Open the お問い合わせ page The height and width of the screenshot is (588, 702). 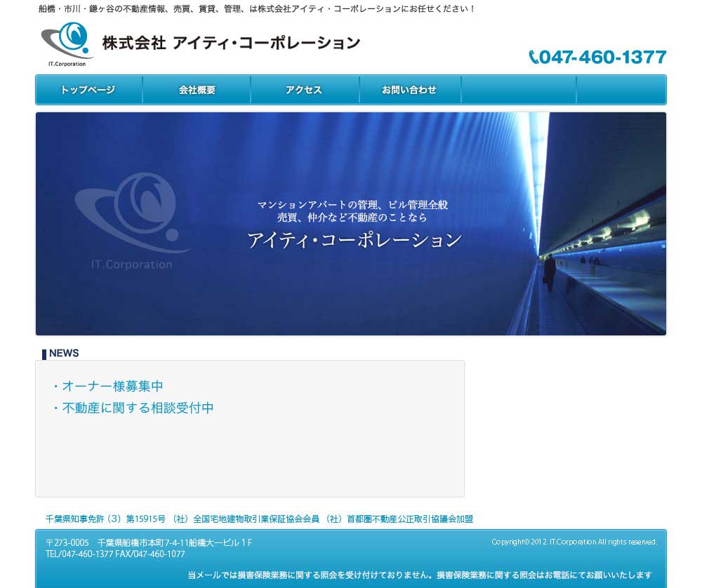410,90
